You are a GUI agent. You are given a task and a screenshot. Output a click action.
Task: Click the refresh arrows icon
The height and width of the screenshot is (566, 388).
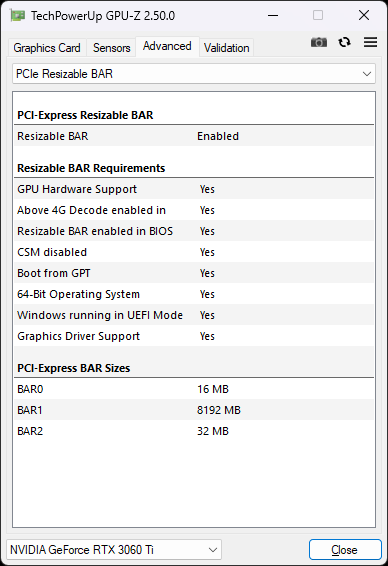[x=344, y=43]
